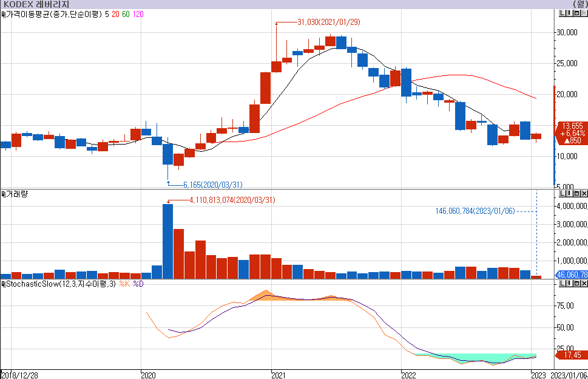Select the magenta 120-period moving average label
588x379 pixels.
pyautogui.click(x=138, y=14)
